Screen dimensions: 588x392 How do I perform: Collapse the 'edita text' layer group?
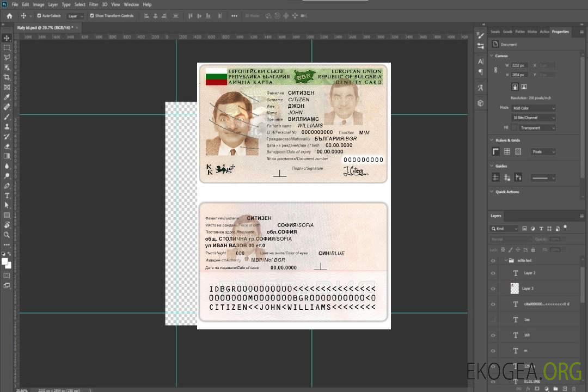point(505,260)
